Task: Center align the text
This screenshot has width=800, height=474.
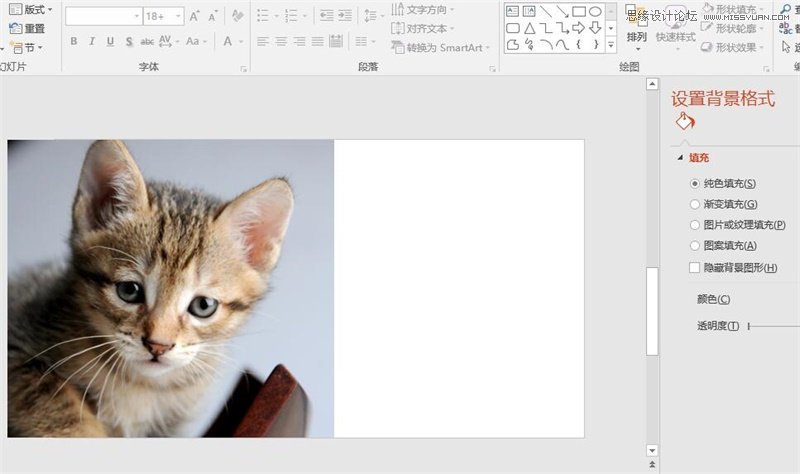Action: [x=281, y=41]
